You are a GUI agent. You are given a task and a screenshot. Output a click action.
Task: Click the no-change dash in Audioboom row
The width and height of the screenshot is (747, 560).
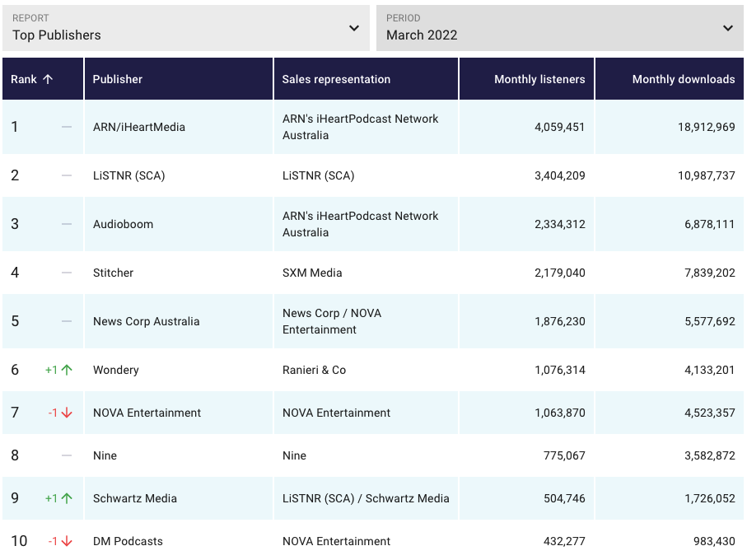(67, 224)
